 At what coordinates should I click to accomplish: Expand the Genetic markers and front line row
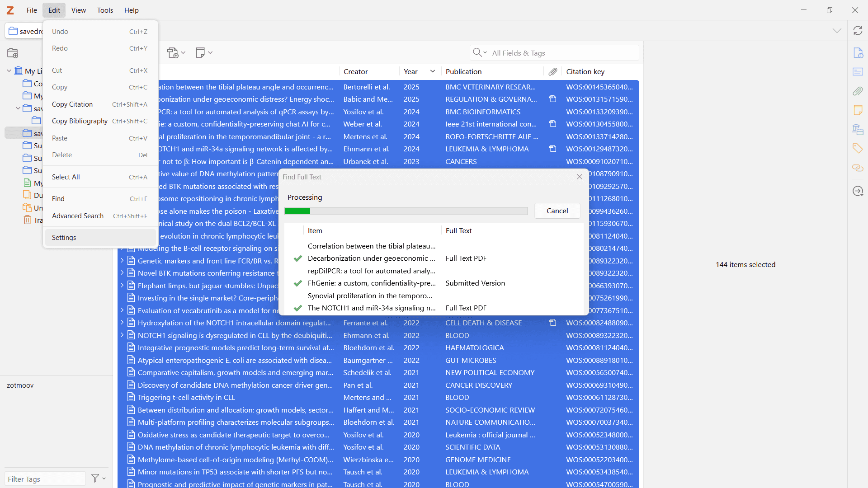122,260
